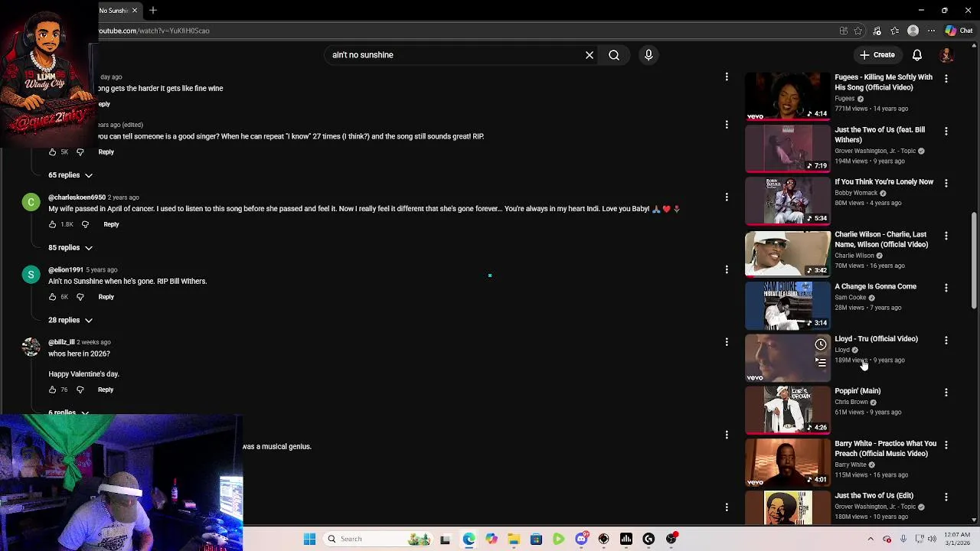The width and height of the screenshot is (980, 551).
Task: Click the Create button
Action: (877, 55)
